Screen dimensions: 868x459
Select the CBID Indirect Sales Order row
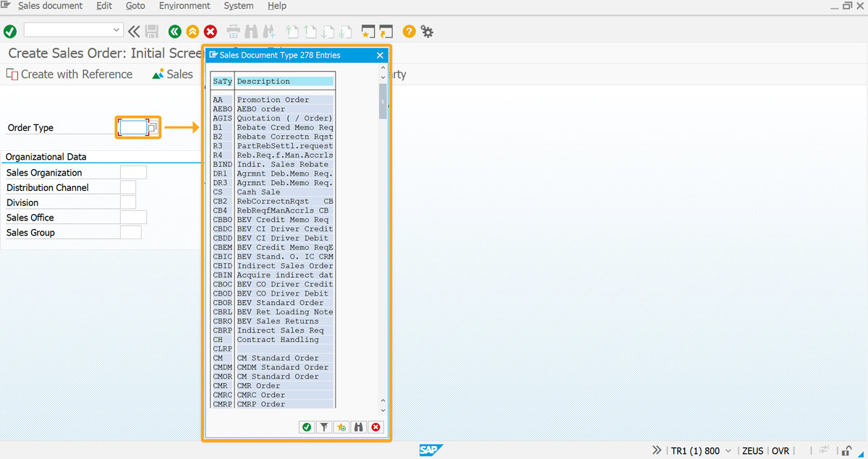273,266
